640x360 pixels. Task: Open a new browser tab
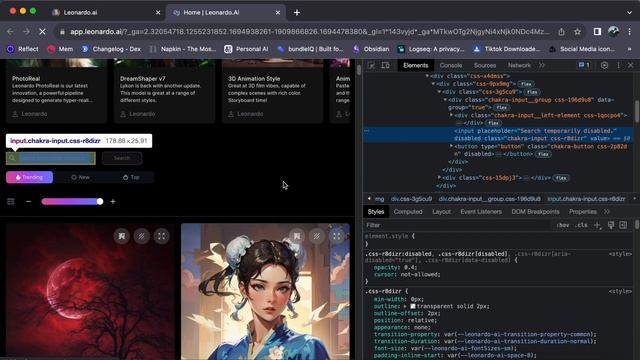(x=297, y=13)
